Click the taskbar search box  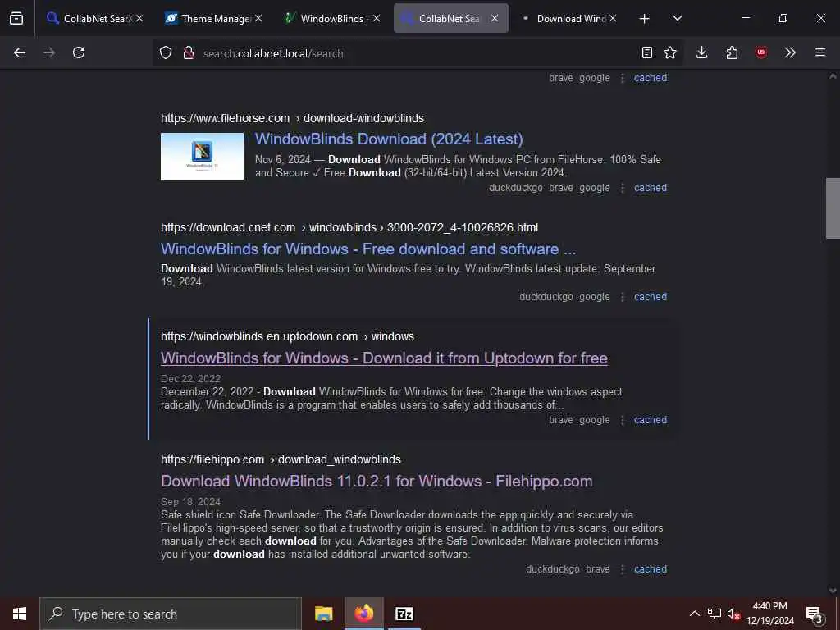(171, 614)
